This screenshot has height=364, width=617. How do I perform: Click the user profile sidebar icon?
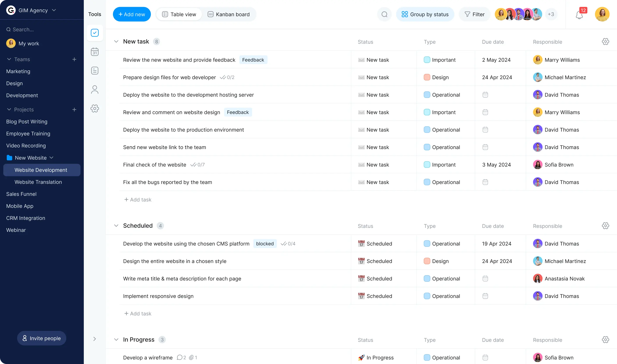click(95, 90)
